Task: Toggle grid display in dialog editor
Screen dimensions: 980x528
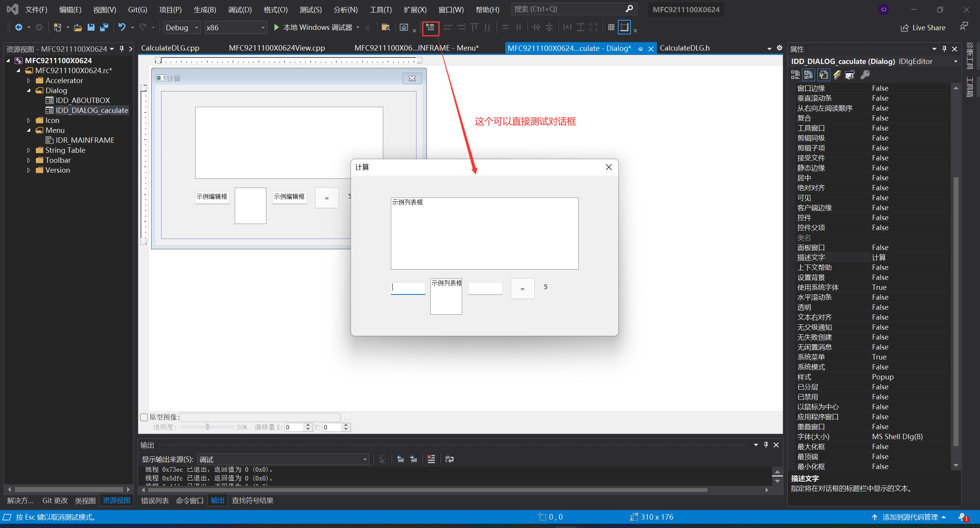Action: (611, 28)
